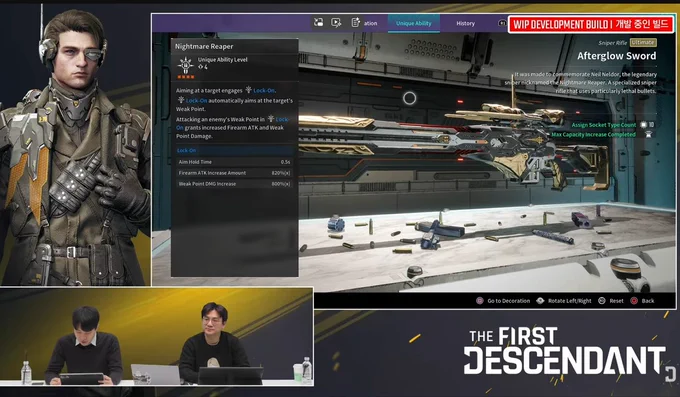The width and height of the screenshot is (680, 397).
Task: Click the red Back button icon
Action: pos(634,301)
